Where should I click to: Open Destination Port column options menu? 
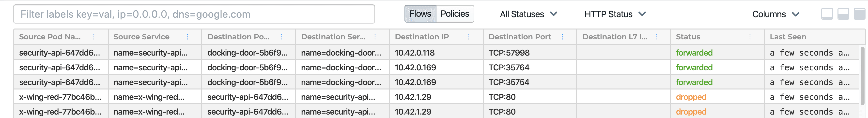coord(562,37)
